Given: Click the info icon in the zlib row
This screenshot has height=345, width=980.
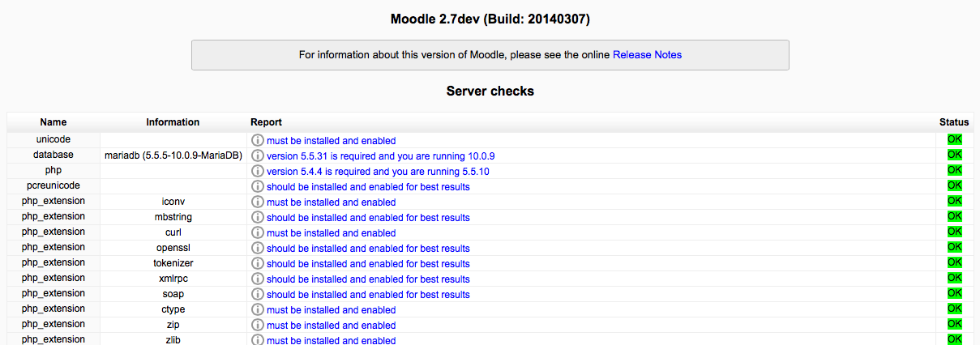Looking at the screenshot, I should (x=258, y=340).
